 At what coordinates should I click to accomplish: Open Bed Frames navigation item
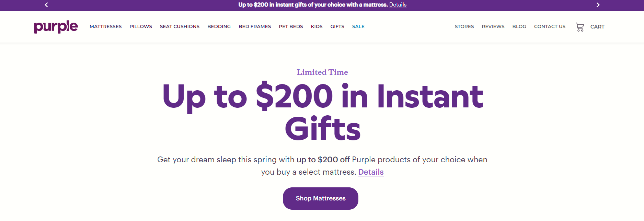pyautogui.click(x=255, y=26)
